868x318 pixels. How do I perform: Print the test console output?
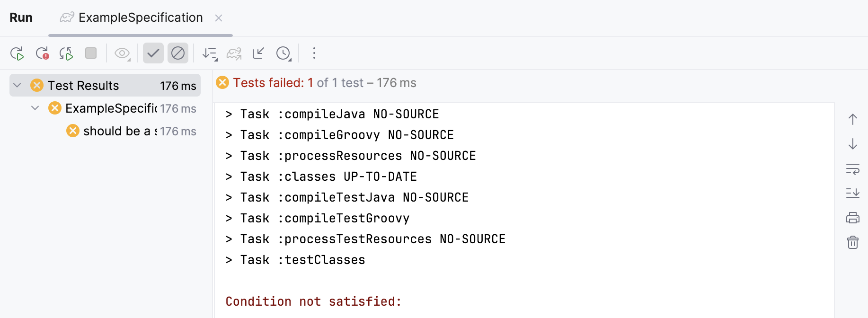click(852, 218)
